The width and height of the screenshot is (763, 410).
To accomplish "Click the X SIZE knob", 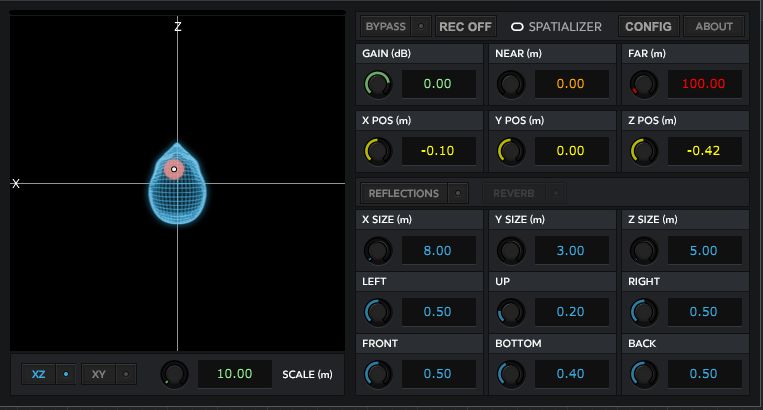I will 378,251.
